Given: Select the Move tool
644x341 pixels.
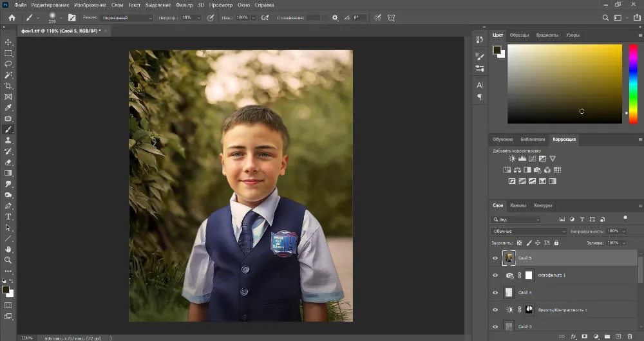Looking at the screenshot, I should tap(8, 42).
